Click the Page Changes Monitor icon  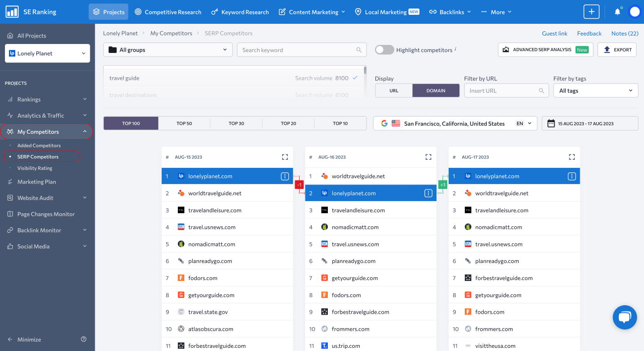(x=10, y=214)
